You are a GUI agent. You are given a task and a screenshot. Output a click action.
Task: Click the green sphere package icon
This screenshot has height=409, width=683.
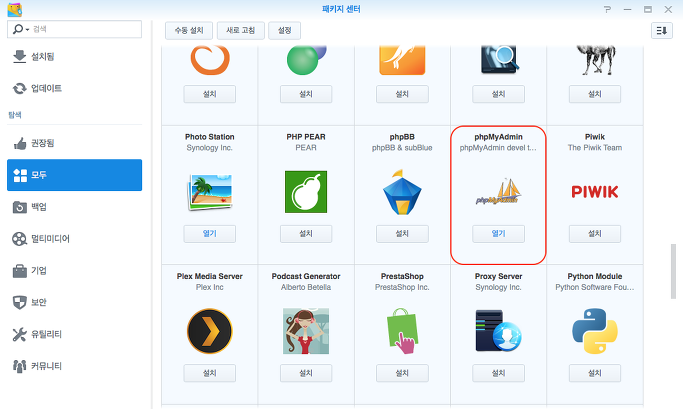(x=306, y=60)
